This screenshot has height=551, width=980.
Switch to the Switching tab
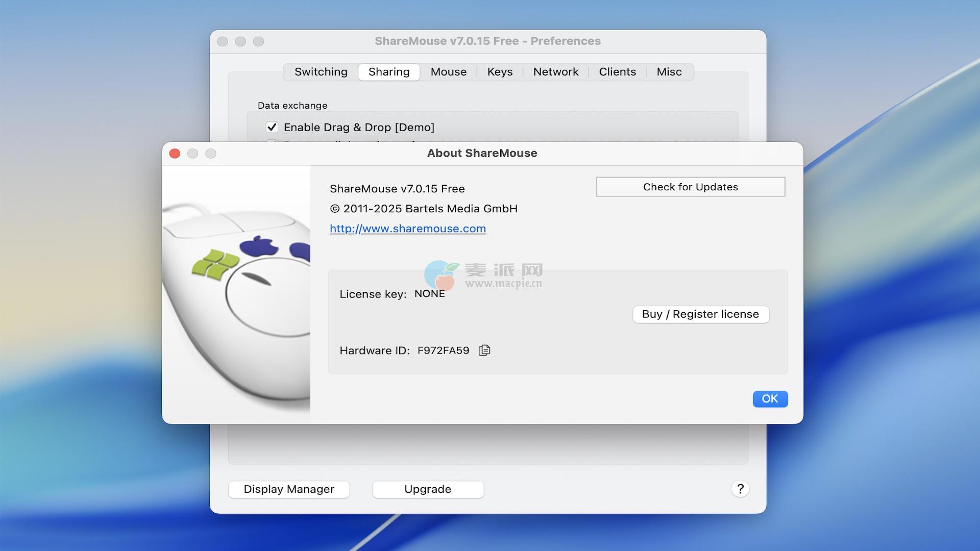tap(321, 72)
